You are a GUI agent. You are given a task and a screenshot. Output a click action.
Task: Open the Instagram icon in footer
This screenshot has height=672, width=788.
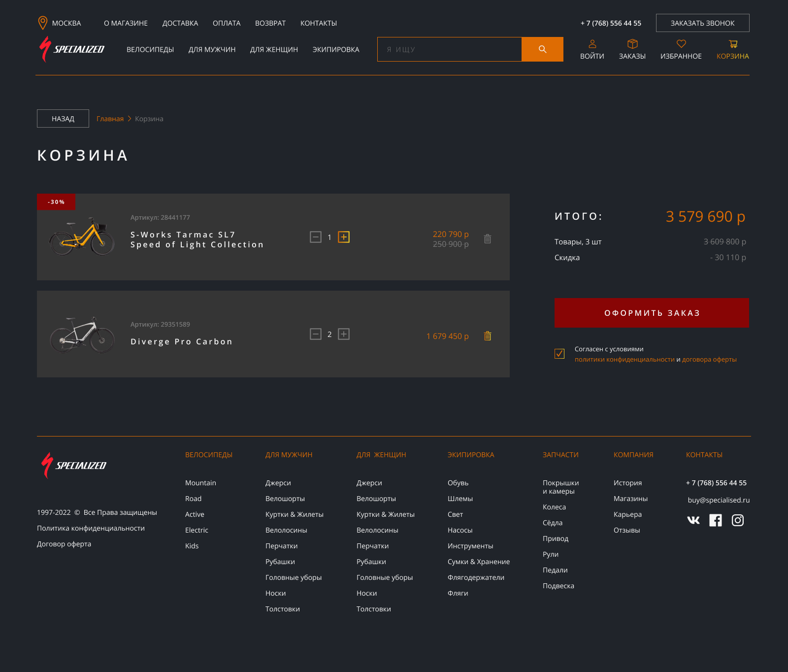pos(737,520)
